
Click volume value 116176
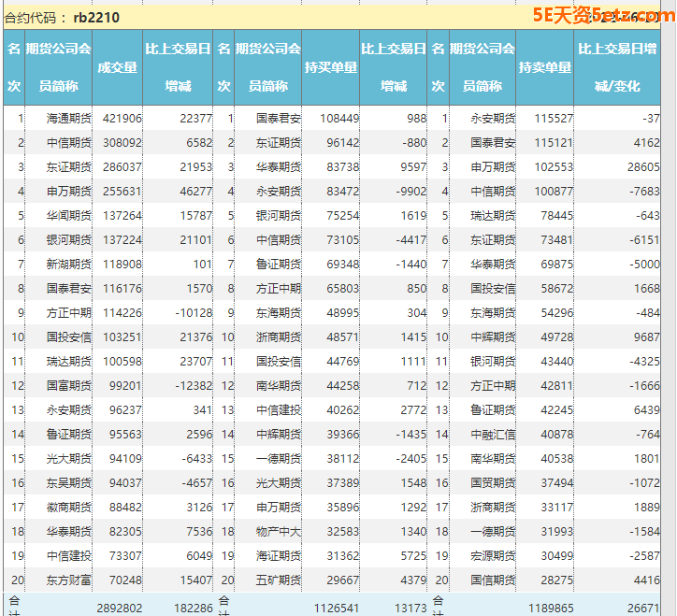[x=122, y=288]
